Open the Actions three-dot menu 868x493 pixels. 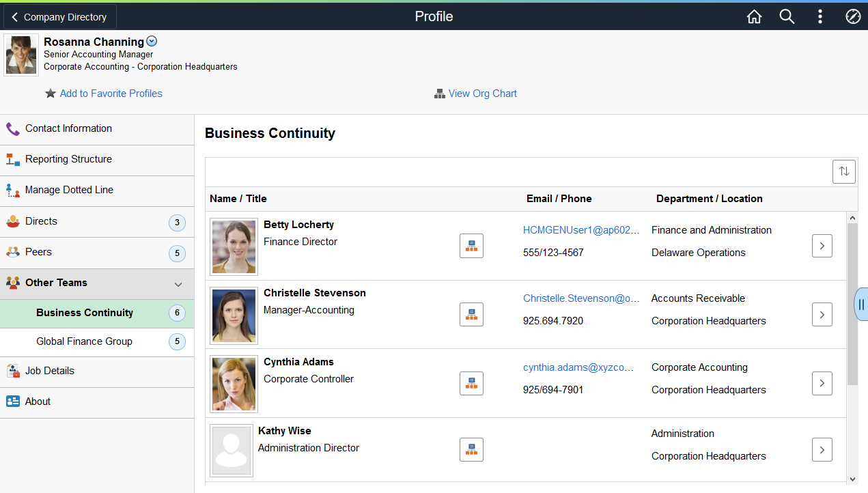point(820,17)
